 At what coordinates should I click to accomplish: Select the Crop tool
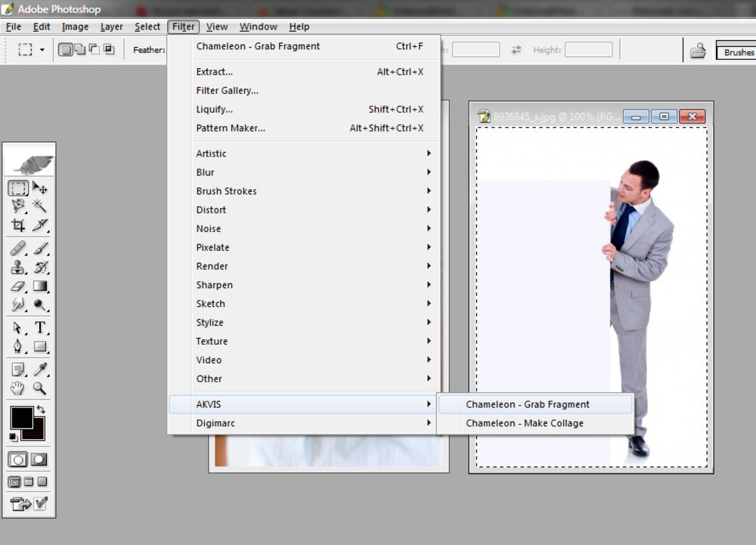(x=18, y=225)
